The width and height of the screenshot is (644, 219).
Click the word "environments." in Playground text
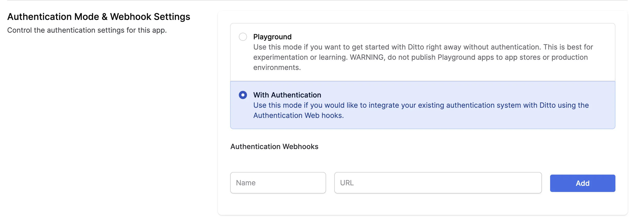click(277, 67)
